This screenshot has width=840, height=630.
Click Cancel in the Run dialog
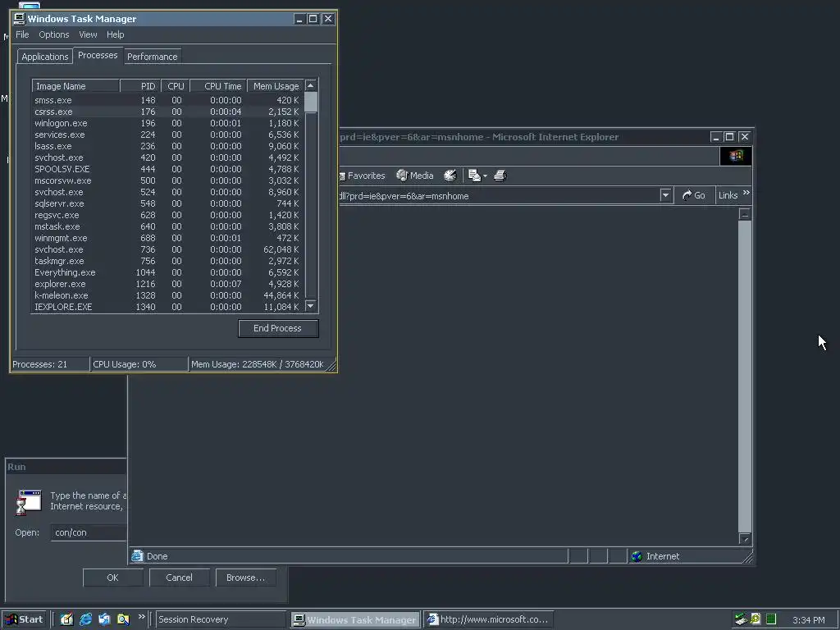[179, 577]
